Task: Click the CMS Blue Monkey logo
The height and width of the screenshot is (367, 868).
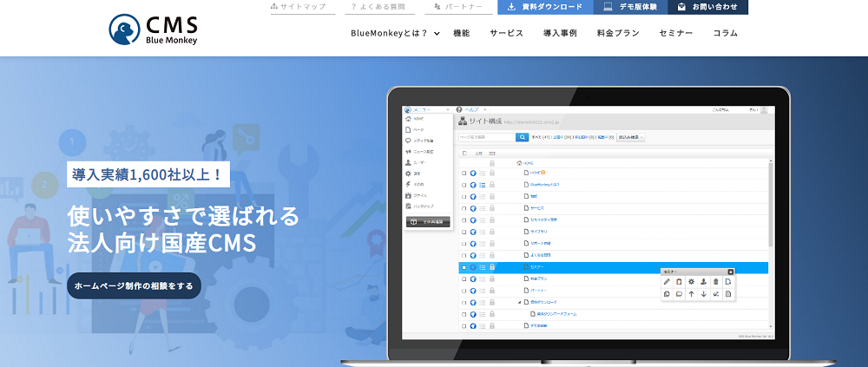Action: click(153, 29)
